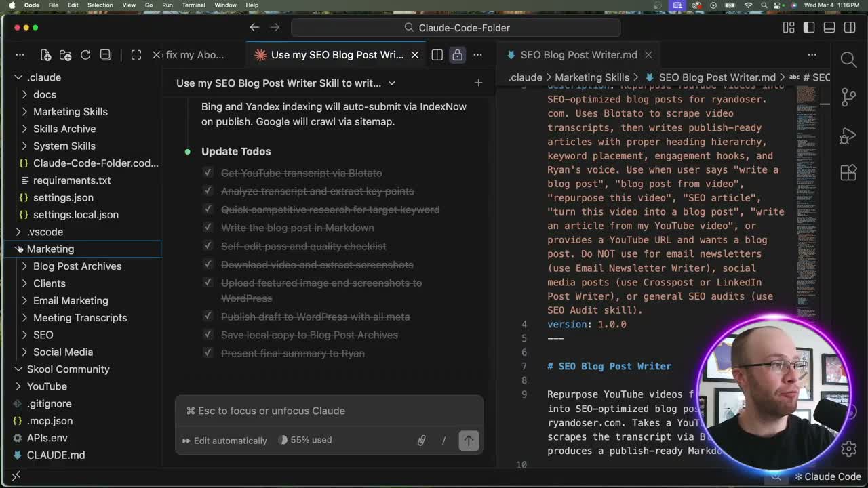Open the Manage settings gear
Screen dimensions: 868x488
click(x=848, y=448)
